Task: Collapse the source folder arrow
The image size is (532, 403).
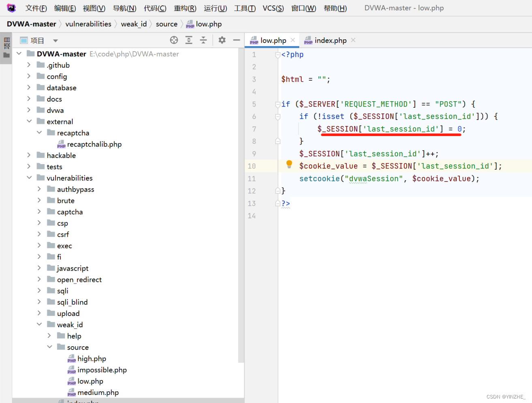Action: [49, 347]
